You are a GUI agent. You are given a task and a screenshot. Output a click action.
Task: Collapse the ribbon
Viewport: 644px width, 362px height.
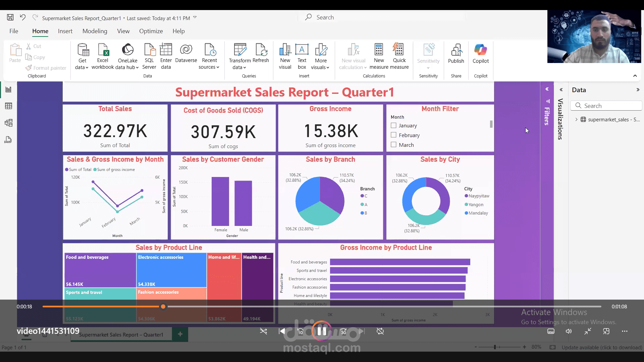(635, 76)
